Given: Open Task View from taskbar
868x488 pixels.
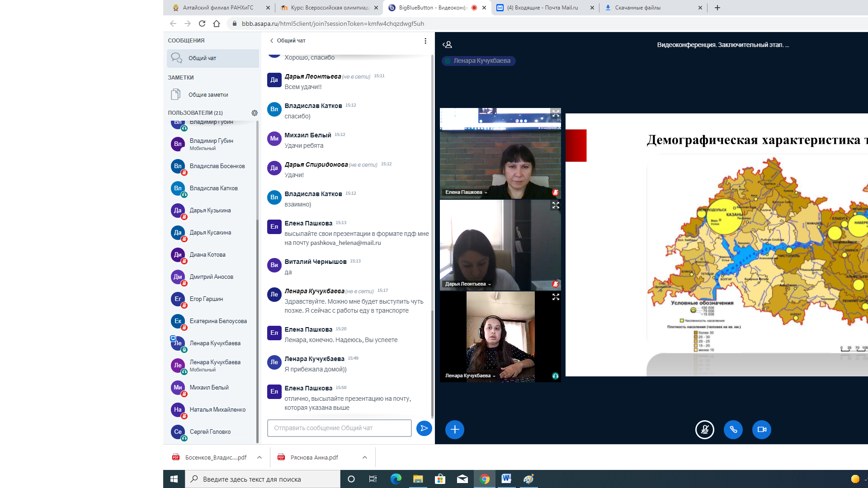Looking at the screenshot, I should (373, 479).
